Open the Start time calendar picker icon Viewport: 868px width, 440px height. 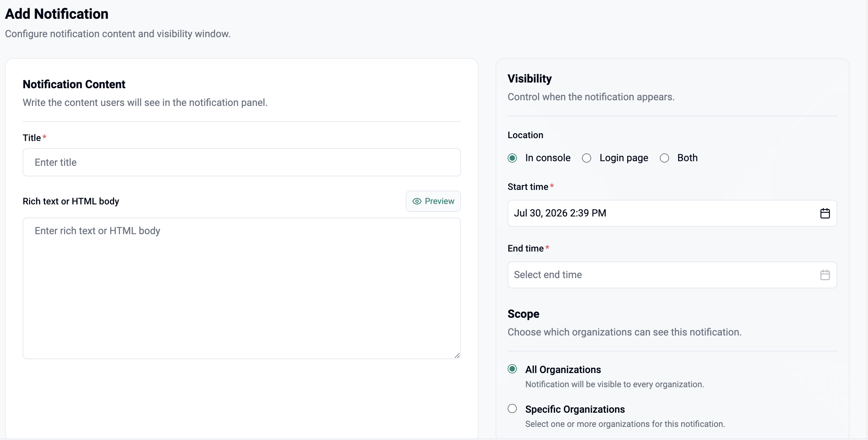[825, 213]
